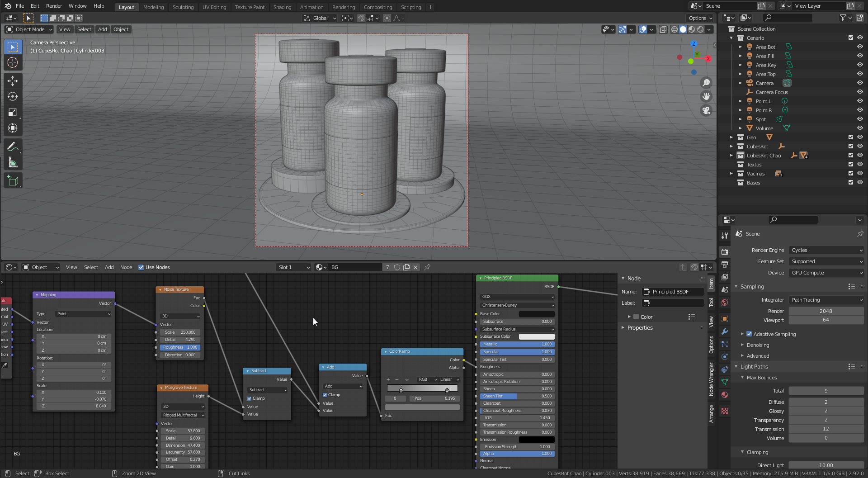Expand the Vacinas collection

tap(731, 174)
